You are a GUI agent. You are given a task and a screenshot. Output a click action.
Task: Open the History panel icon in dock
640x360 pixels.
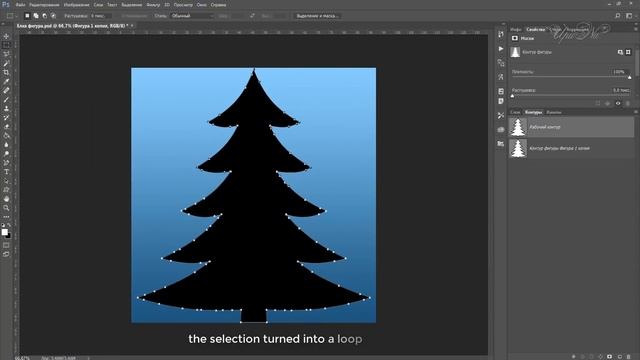501,35
